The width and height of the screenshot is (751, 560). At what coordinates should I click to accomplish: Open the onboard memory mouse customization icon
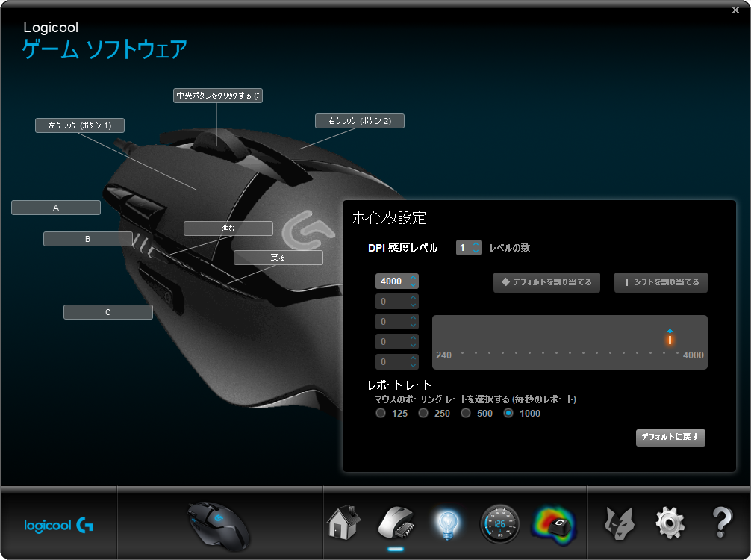pos(396,523)
